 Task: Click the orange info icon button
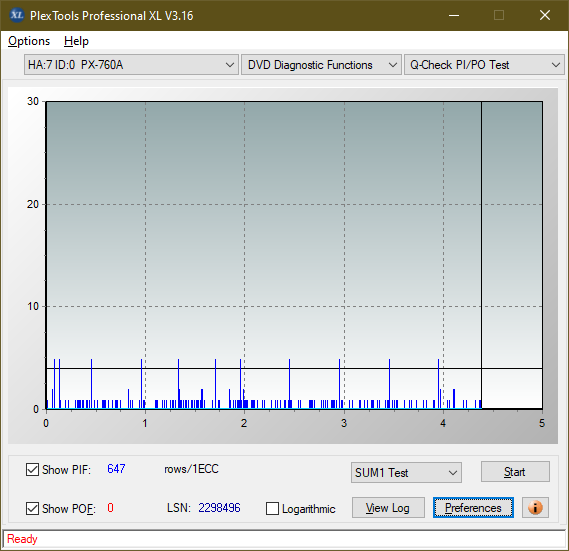click(x=535, y=507)
